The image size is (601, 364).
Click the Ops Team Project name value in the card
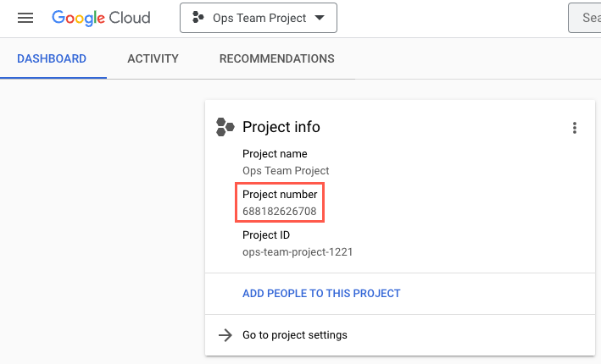pos(286,170)
